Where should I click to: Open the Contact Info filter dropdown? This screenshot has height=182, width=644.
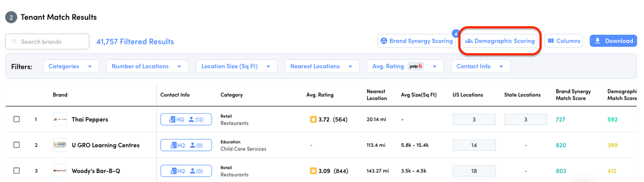click(481, 66)
